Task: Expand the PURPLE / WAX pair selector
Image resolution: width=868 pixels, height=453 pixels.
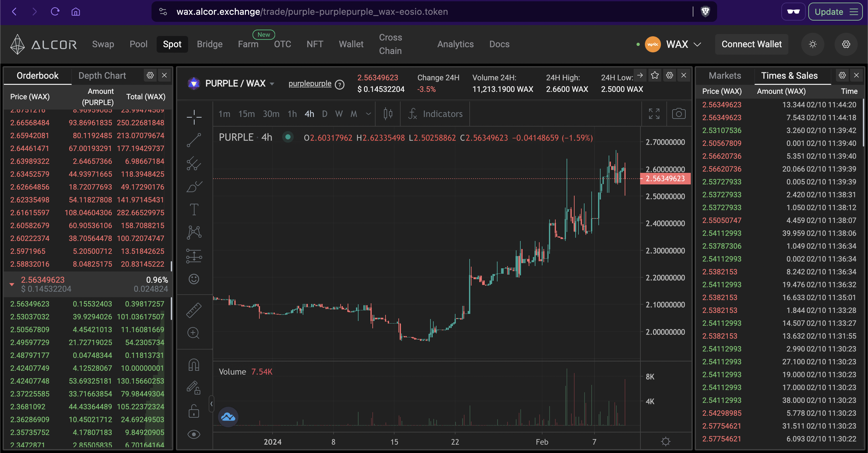Action: (x=240, y=83)
